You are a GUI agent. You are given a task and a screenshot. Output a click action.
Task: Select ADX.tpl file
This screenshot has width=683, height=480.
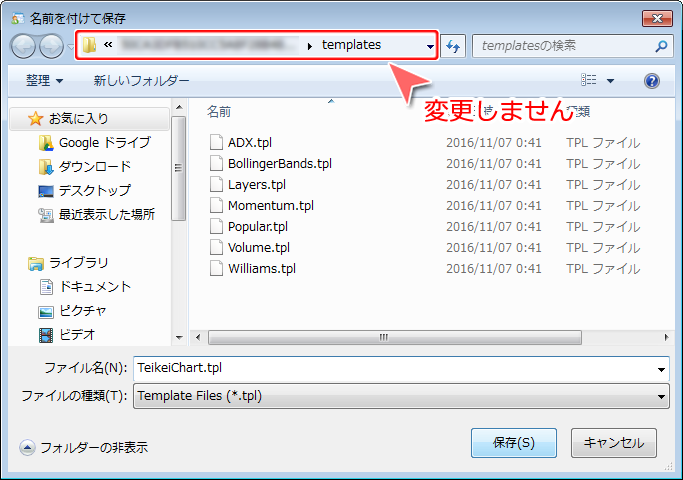pyautogui.click(x=250, y=142)
